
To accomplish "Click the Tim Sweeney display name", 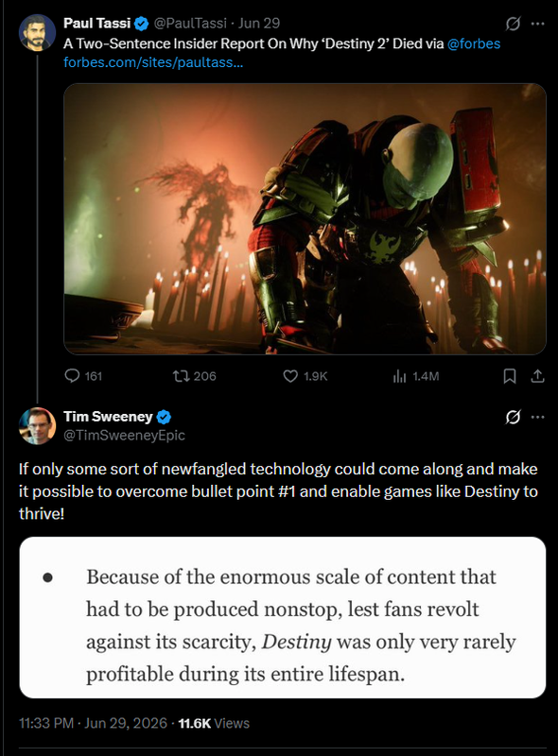I will coord(108,416).
